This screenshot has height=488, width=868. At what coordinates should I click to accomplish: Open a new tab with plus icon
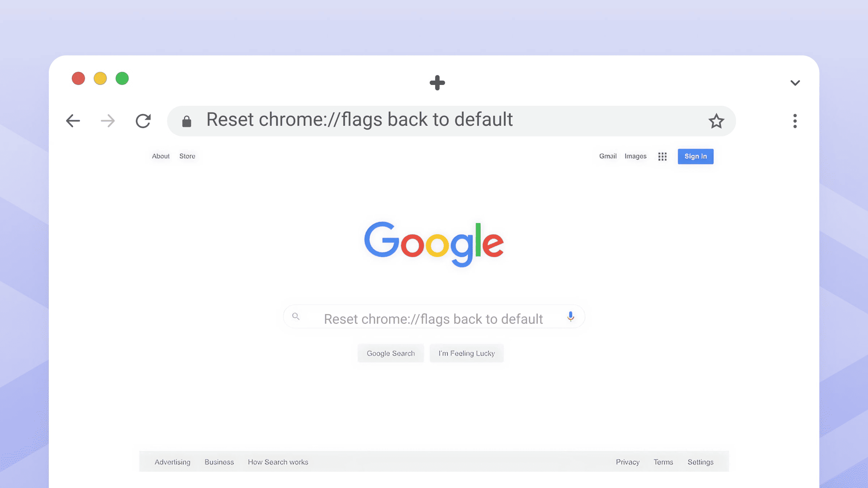437,83
